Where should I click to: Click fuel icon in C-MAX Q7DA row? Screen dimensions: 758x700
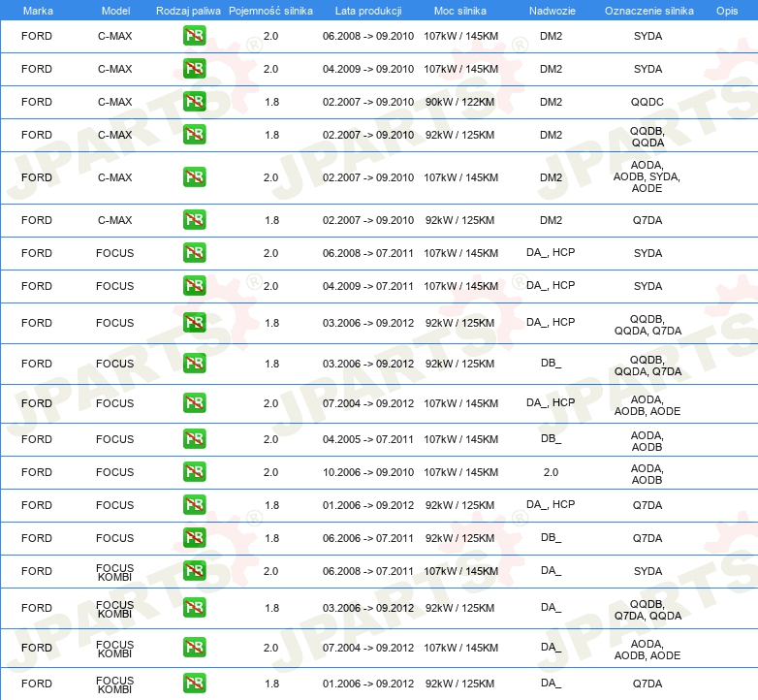[194, 219]
